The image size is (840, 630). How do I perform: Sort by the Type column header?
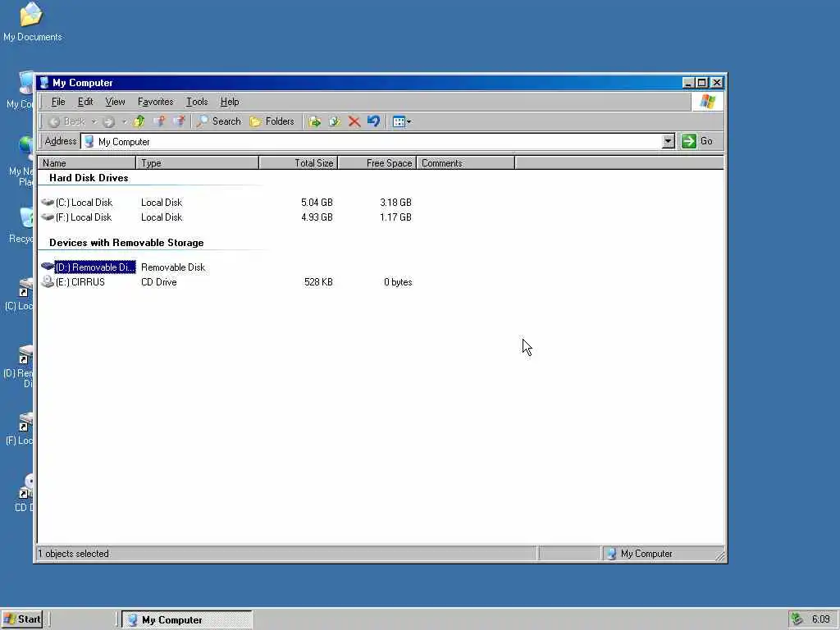click(x=198, y=163)
